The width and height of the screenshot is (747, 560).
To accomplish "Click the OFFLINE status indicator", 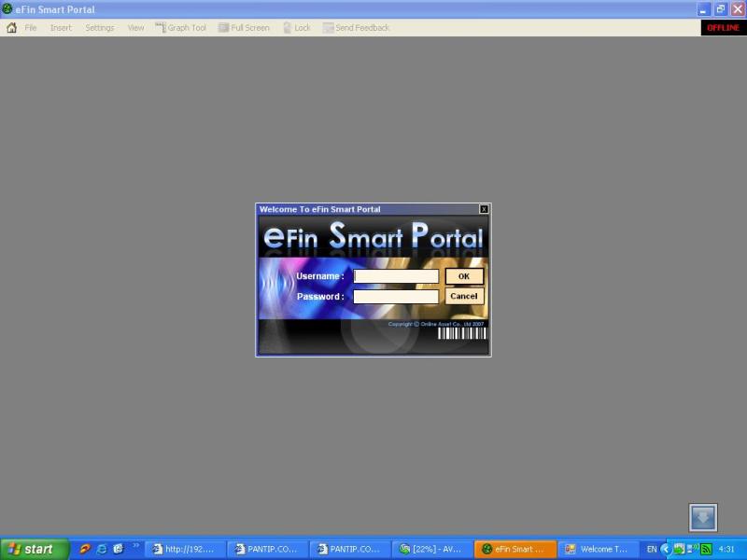I will pyautogui.click(x=723, y=28).
